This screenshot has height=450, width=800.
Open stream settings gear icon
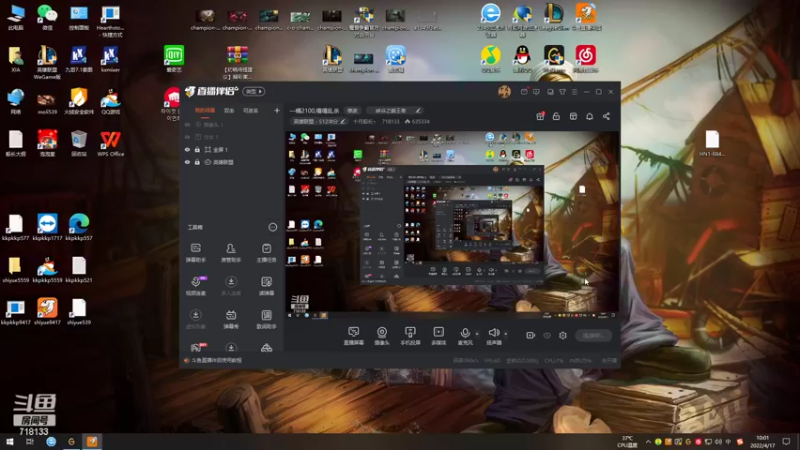[x=563, y=335]
